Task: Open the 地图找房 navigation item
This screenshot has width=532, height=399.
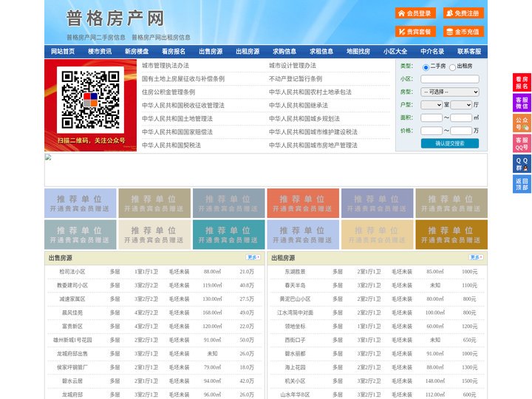Action: 358,52
